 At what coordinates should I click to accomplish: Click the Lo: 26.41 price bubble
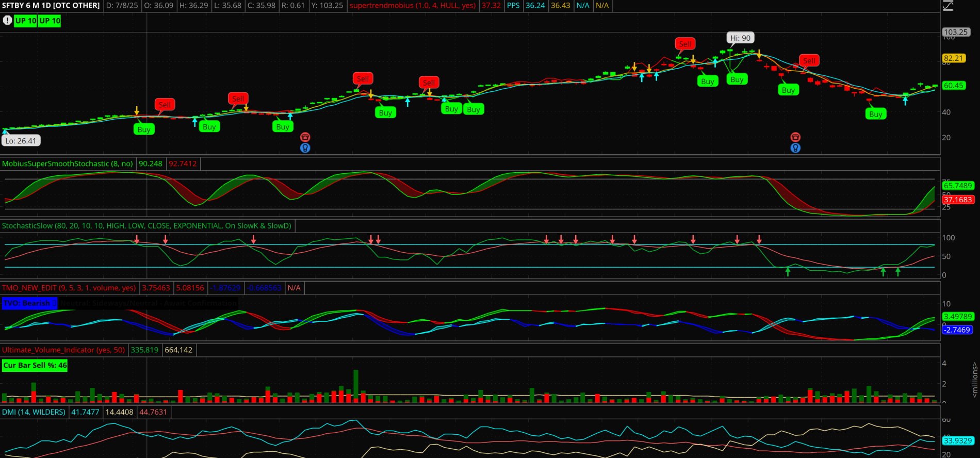(x=21, y=141)
